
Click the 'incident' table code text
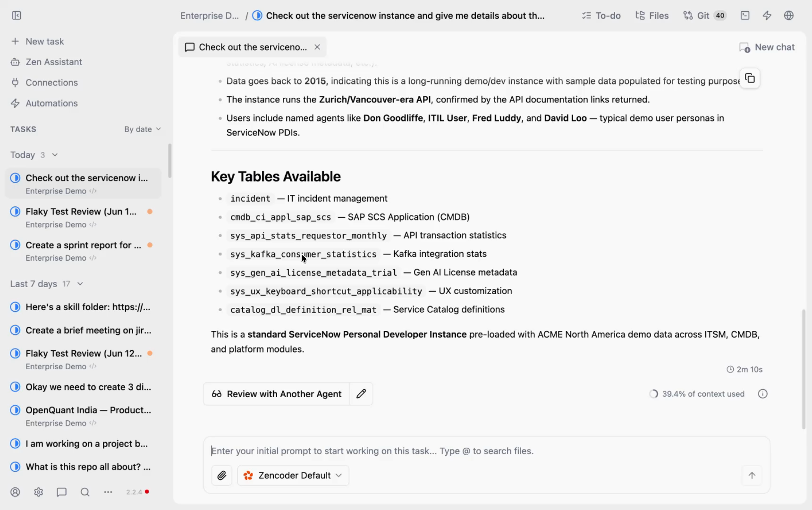pyautogui.click(x=250, y=199)
